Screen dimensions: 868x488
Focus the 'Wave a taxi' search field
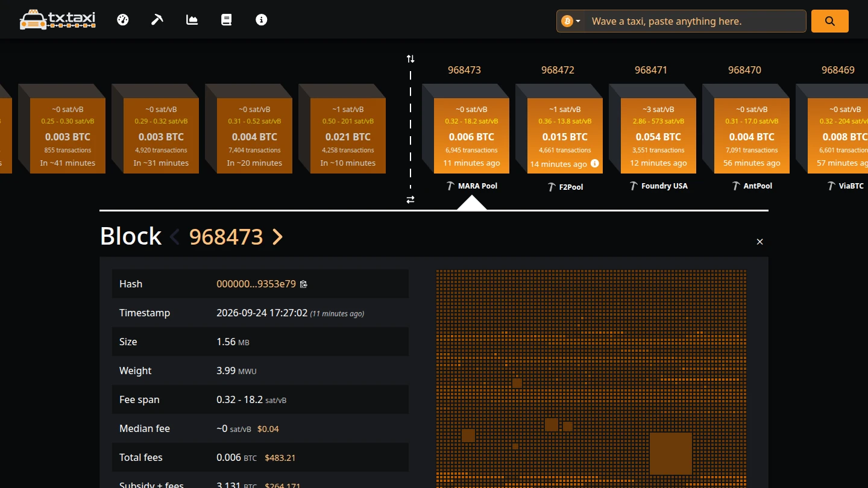click(696, 21)
